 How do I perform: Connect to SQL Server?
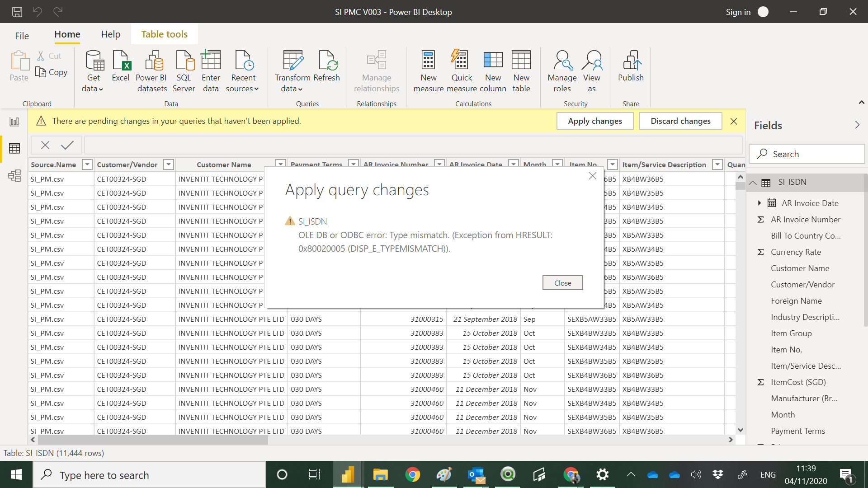coord(184,71)
